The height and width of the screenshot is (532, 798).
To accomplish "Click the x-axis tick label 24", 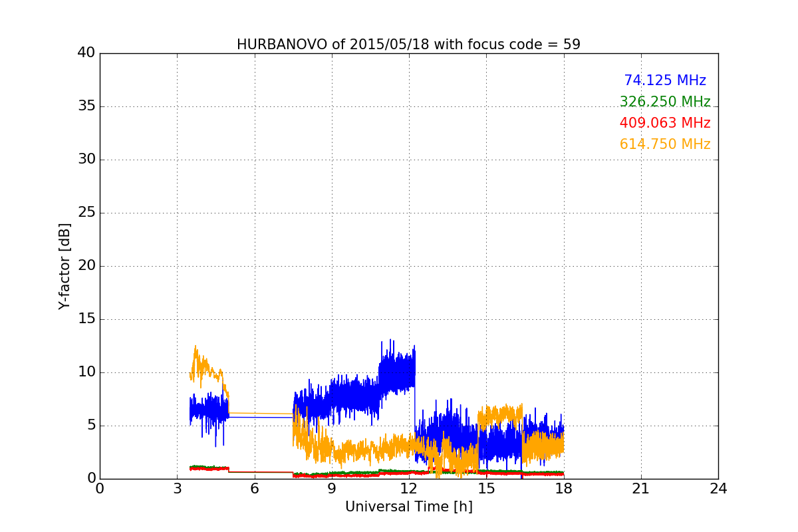I will pos(718,489).
